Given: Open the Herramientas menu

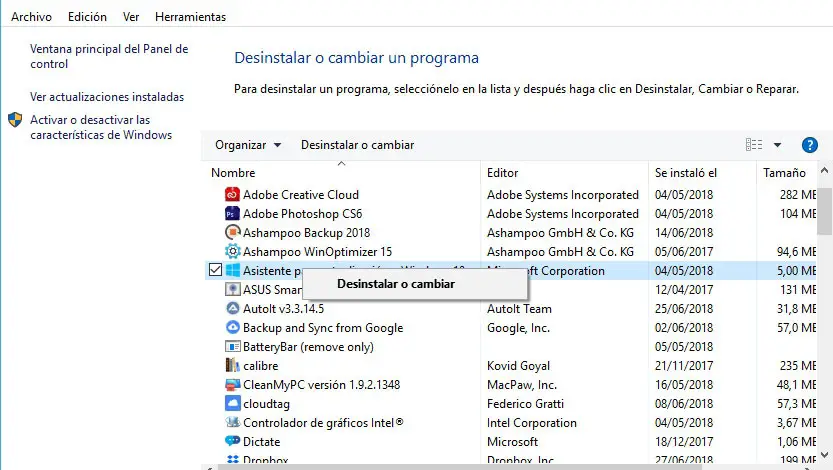Looking at the screenshot, I should tap(190, 17).
